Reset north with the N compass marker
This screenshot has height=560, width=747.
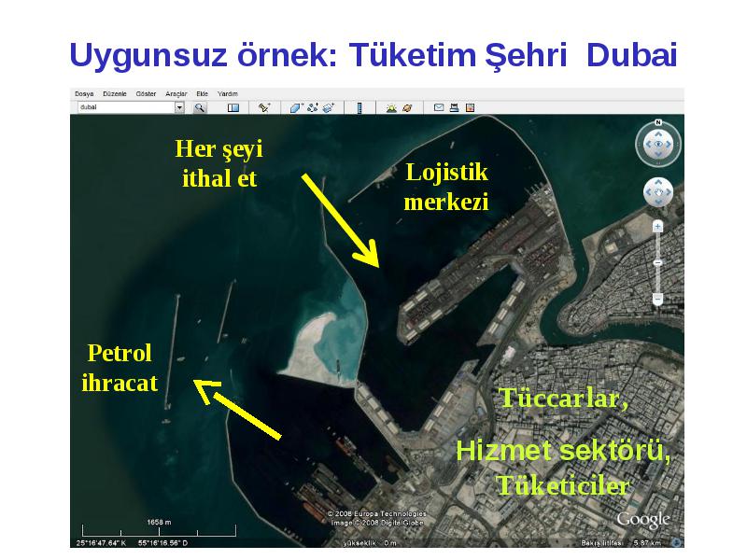pos(658,122)
